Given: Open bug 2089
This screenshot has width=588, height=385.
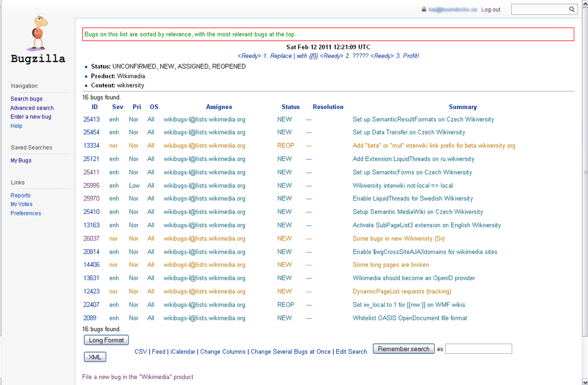Looking at the screenshot, I should 90,318.
